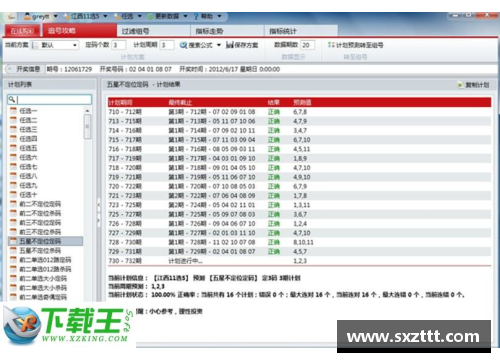Image resolution: width=500 pixels, height=362 pixels.
Task: Click the prediction value 8,10,11
Action: click(x=303, y=242)
